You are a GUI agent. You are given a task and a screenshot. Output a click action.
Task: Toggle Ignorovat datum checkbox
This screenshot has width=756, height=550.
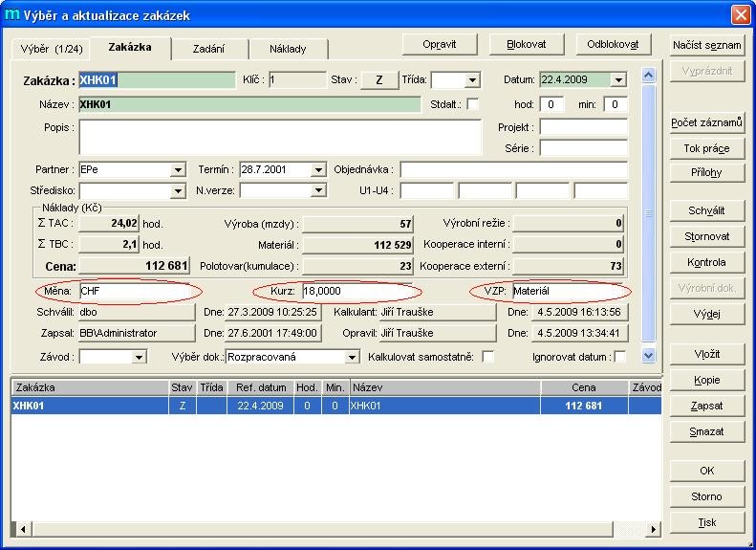tap(620, 357)
